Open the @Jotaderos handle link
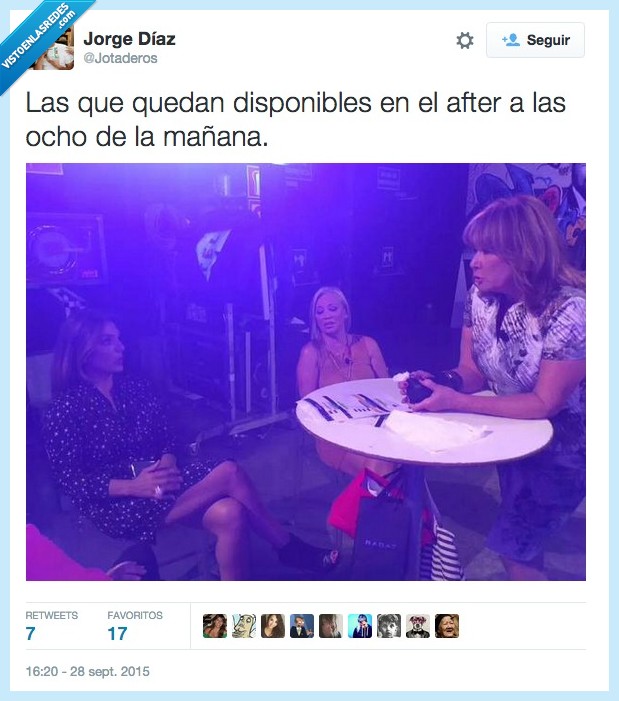The image size is (619, 701). tap(120, 58)
